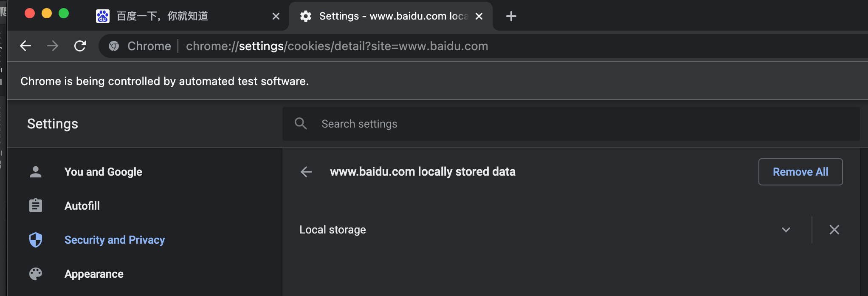Click the Remove All button
This screenshot has width=868, height=296.
coord(800,172)
